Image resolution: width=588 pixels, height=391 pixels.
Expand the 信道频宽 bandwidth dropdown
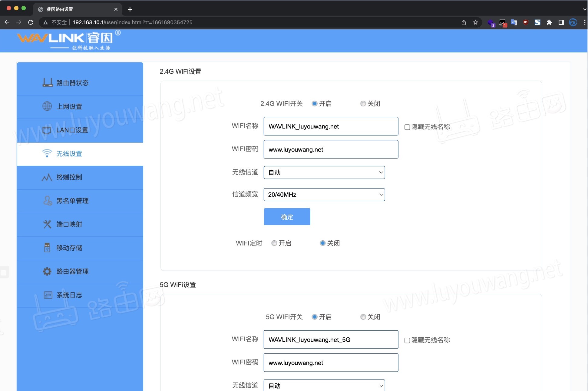(x=324, y=195)
